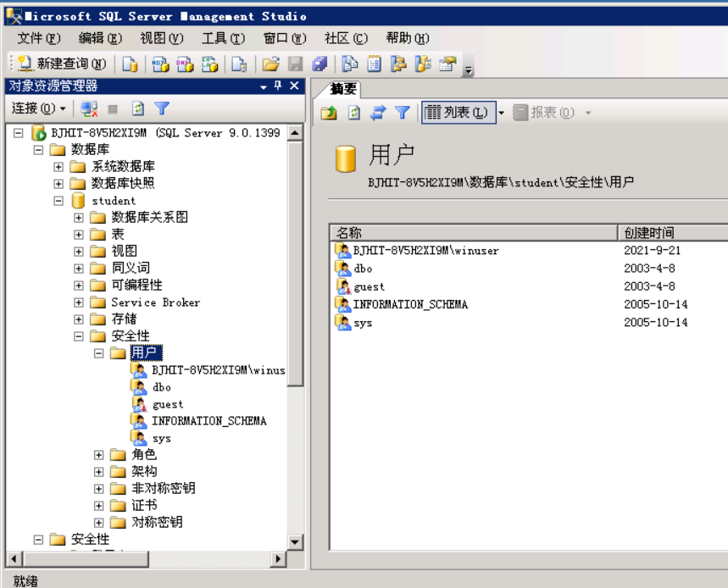Collapse the Users (用户) folder

coord(98,353)
